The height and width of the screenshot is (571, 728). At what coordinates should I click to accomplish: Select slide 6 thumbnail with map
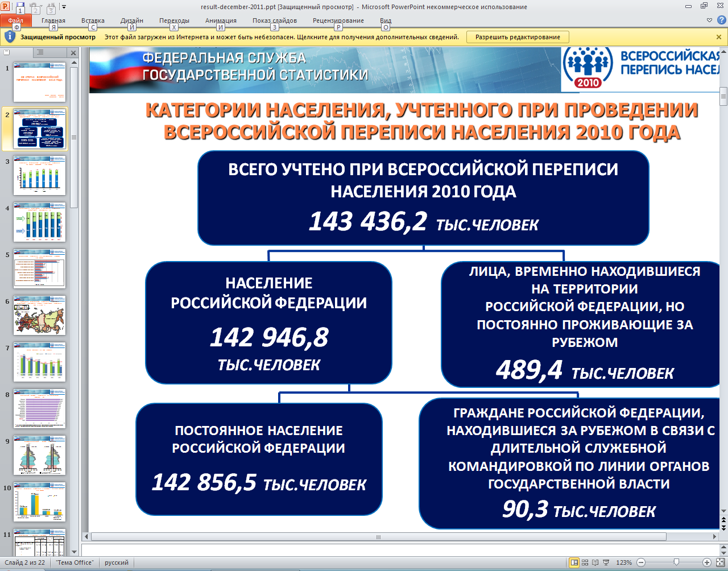tap(40, 316)
